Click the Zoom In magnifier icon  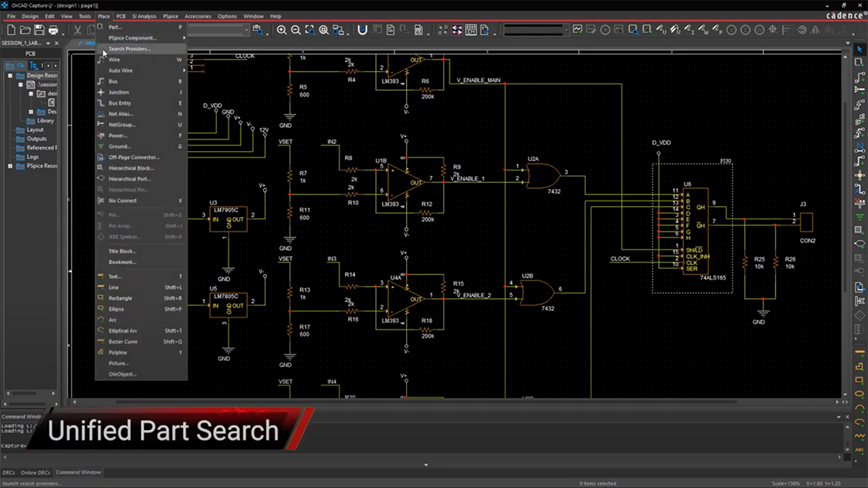[282, 30]
